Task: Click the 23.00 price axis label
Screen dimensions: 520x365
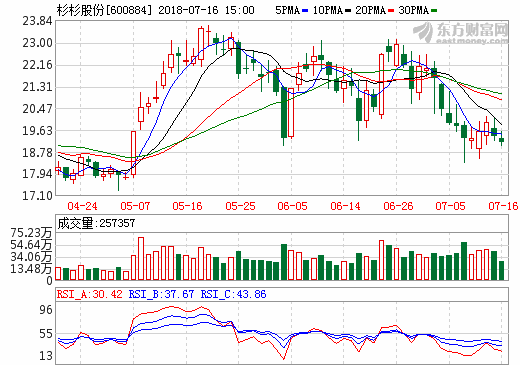Action: pos(37,43)
